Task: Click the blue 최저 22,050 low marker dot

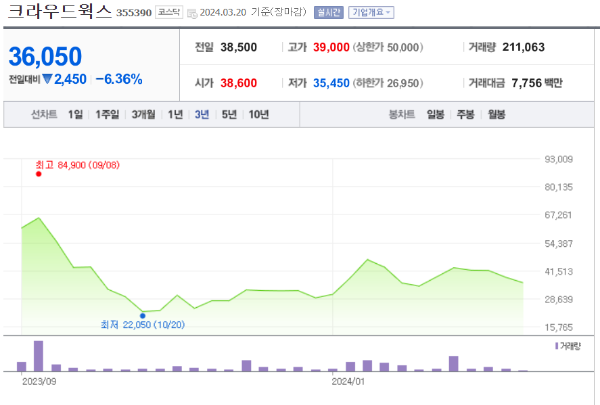Action: pyautogui.click(x=143, y=316)
